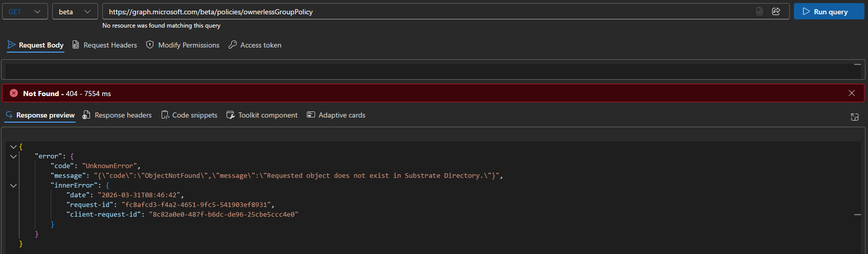The width and height of the screenshot is (868, 254).
Task: Expand the response preview panel icon
Action: click(x=854, y=117)
